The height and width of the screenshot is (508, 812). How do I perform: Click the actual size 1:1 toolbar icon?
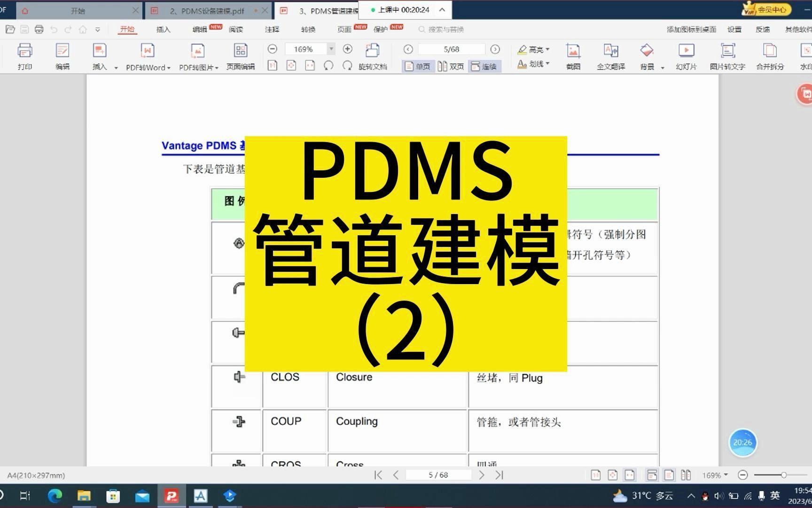point(272,65)
